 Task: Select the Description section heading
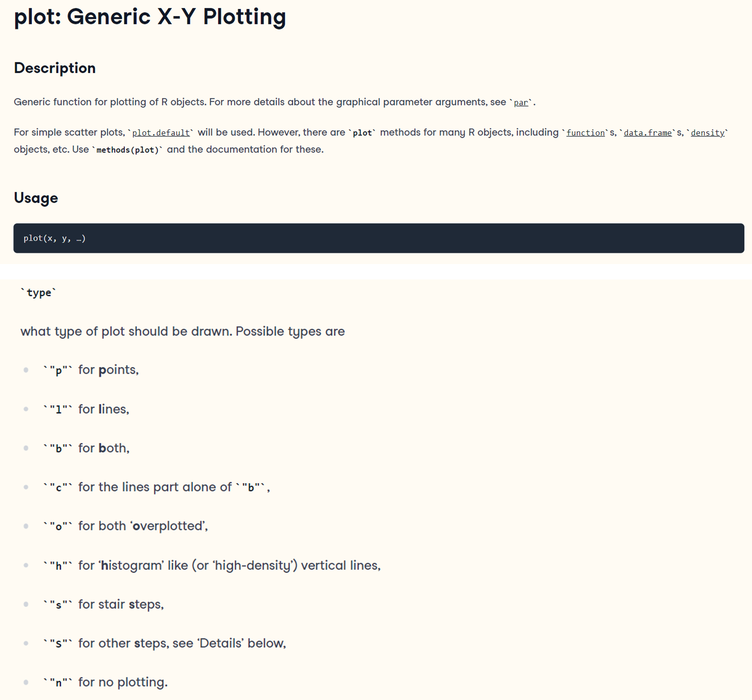(x=55, y=68)
